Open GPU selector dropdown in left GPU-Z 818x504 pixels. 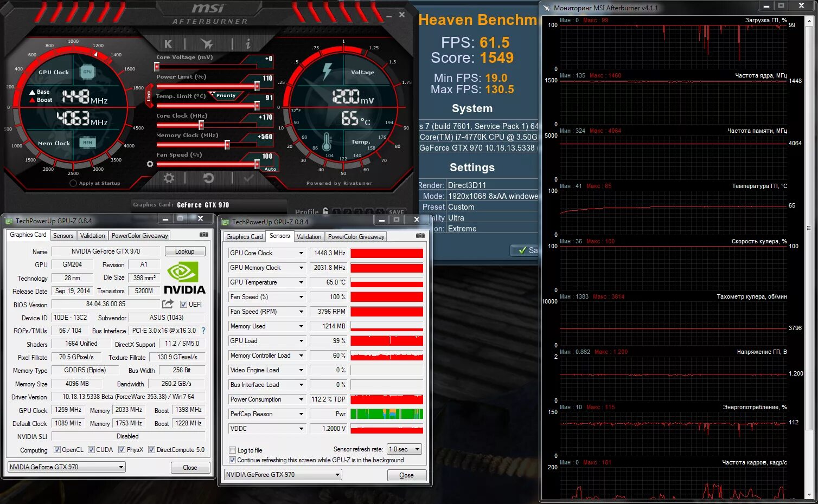coord(67,467)
